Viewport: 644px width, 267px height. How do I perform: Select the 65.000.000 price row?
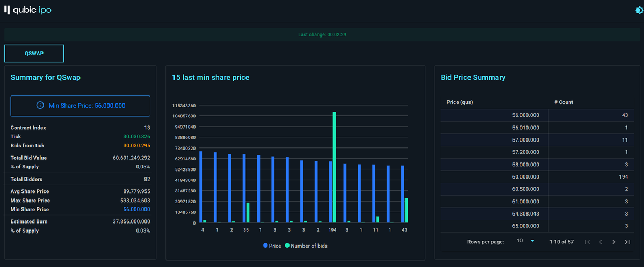point(537,226)
